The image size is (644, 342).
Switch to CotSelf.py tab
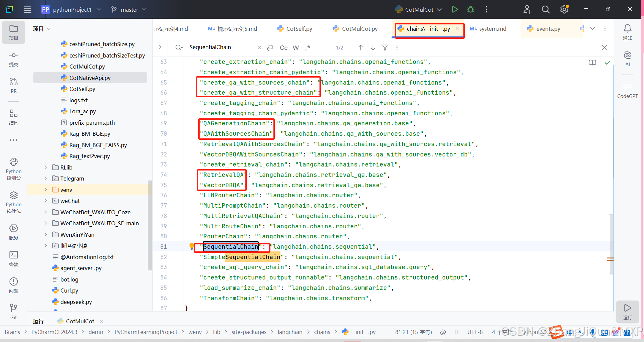click(295, 29)
